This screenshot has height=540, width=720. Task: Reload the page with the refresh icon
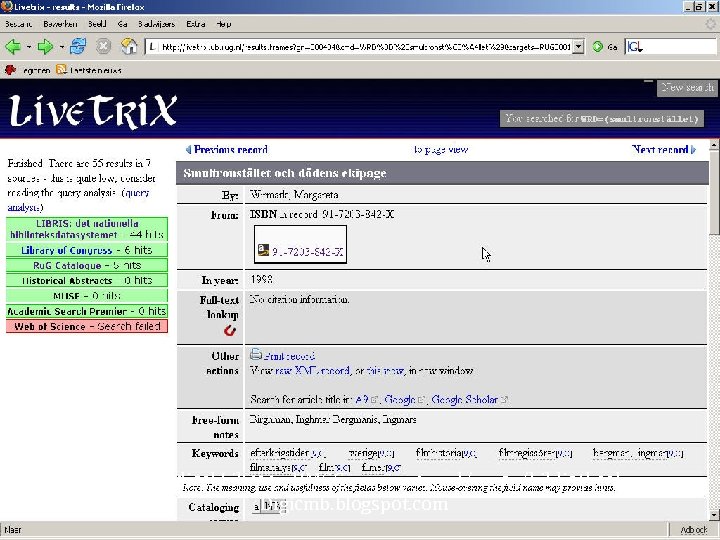(x=78, y=46)
